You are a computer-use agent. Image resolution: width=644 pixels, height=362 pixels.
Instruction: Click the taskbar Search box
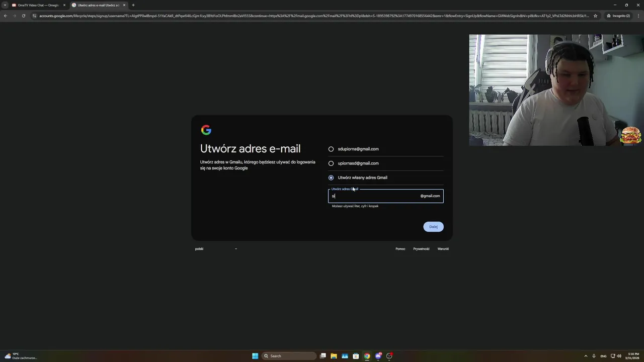pos(289,356)
